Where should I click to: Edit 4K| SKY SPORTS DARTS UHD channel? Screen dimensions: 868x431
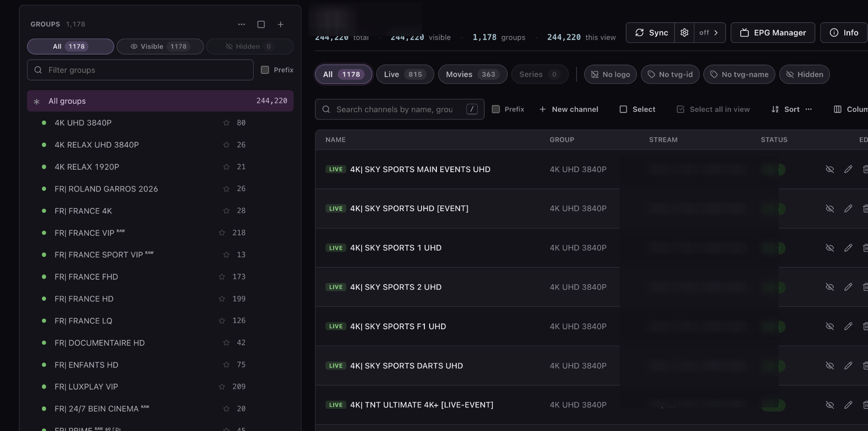[848, 366]
